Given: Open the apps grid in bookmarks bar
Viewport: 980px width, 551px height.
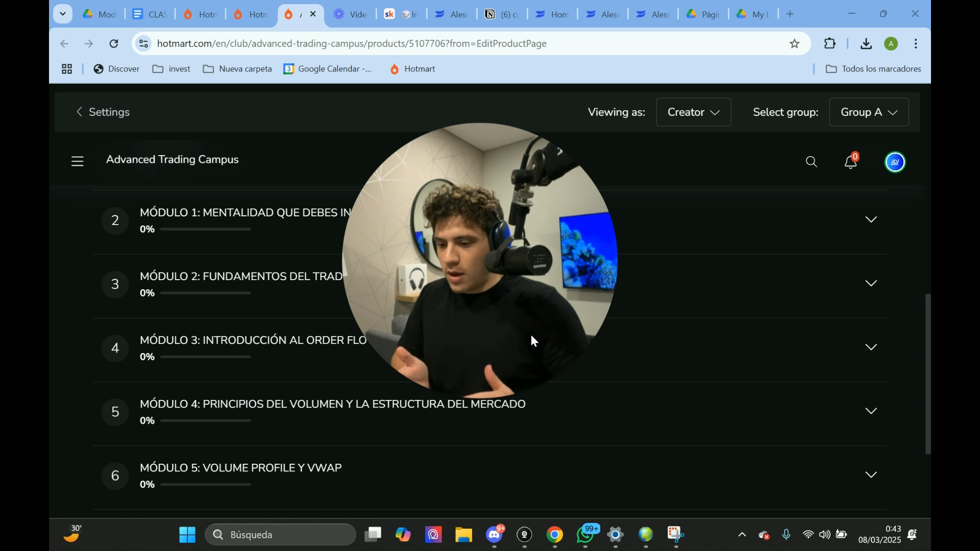Looking at the screenshot, I should (67, 69).
